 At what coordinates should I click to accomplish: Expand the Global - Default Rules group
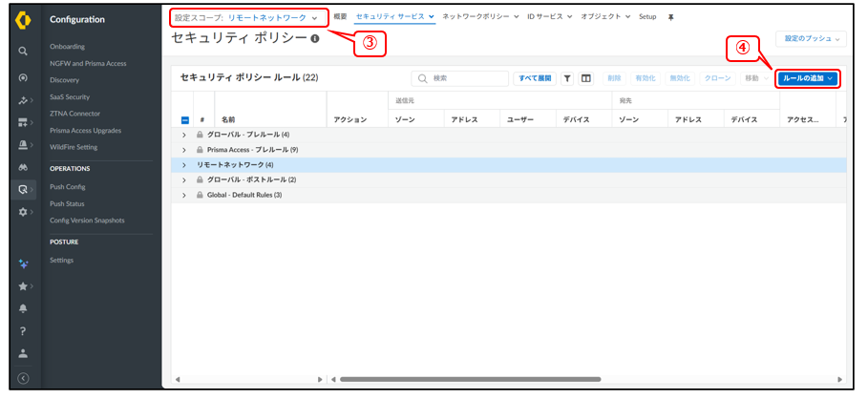click(184, 195)
